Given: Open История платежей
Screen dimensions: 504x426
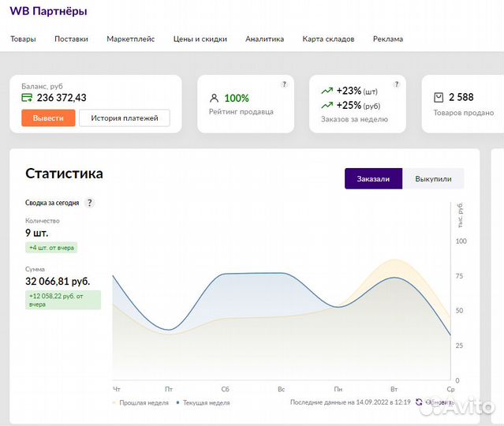Looking at the screenshot, I should (x=125, y=118).
